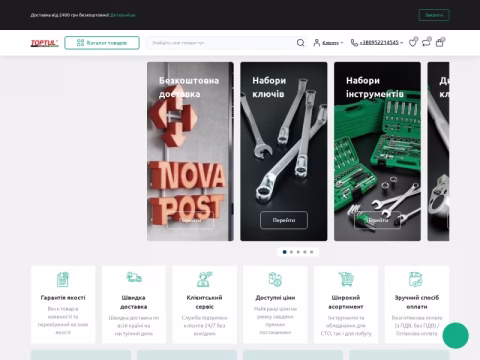Image resolution: width=480 pixels, height=360 pixels.
Task: Click the search magnifier icon
Action: 300,43
